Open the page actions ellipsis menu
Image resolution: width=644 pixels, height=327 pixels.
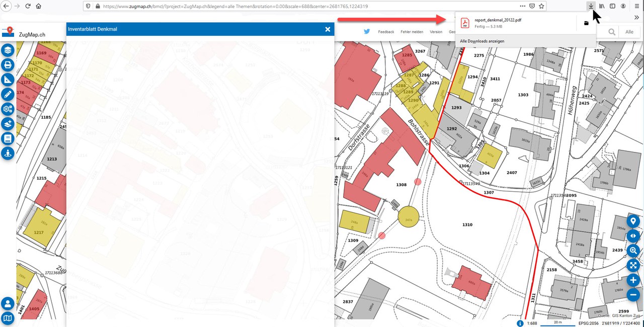(522, 6)
